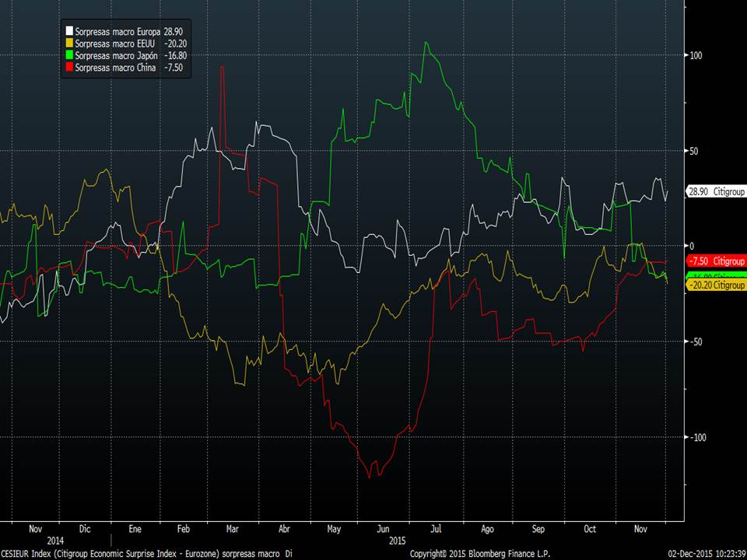Click the 'May' month label on x-axis
The height and width of the screenshot is (560, 747).
[334, 529]
